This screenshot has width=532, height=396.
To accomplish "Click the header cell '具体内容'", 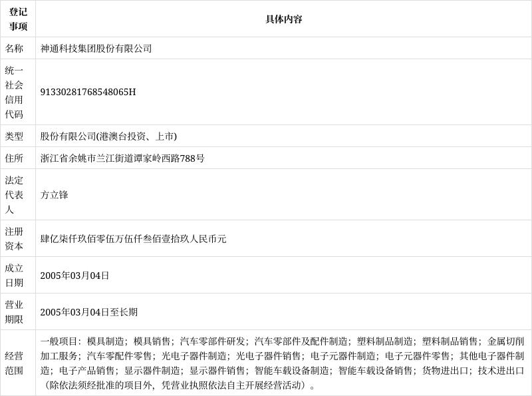I will (x=284, y=19).
